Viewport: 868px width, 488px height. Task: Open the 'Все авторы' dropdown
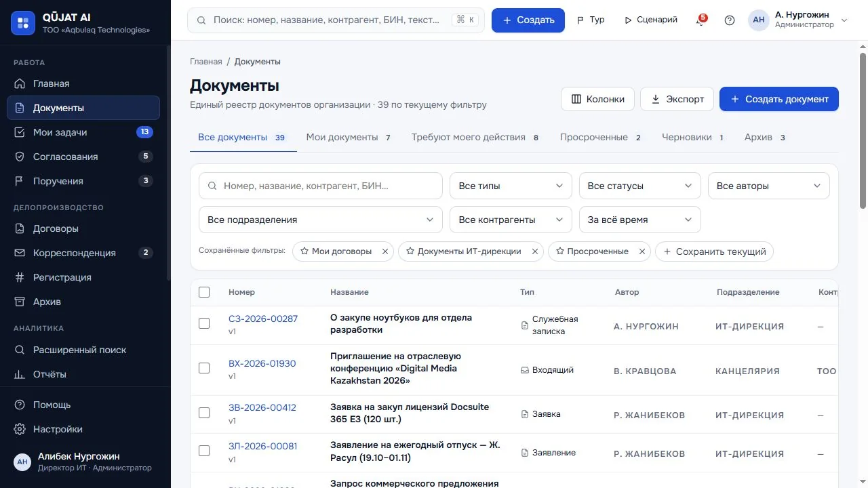(x=768, y=186)
